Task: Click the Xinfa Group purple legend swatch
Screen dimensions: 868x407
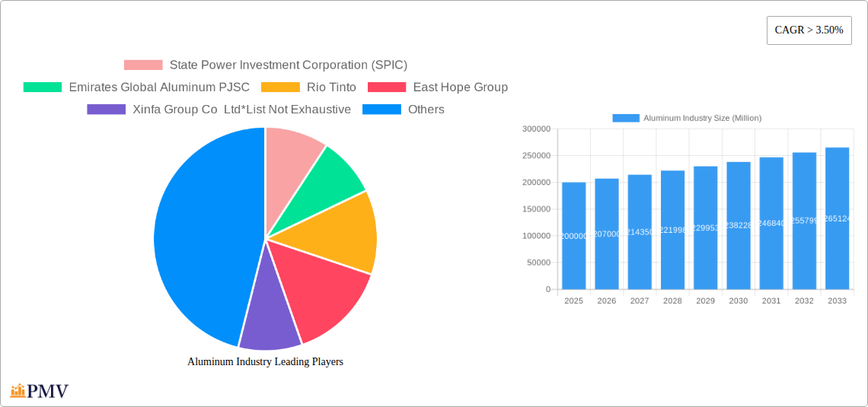Action: pos(107,110)
